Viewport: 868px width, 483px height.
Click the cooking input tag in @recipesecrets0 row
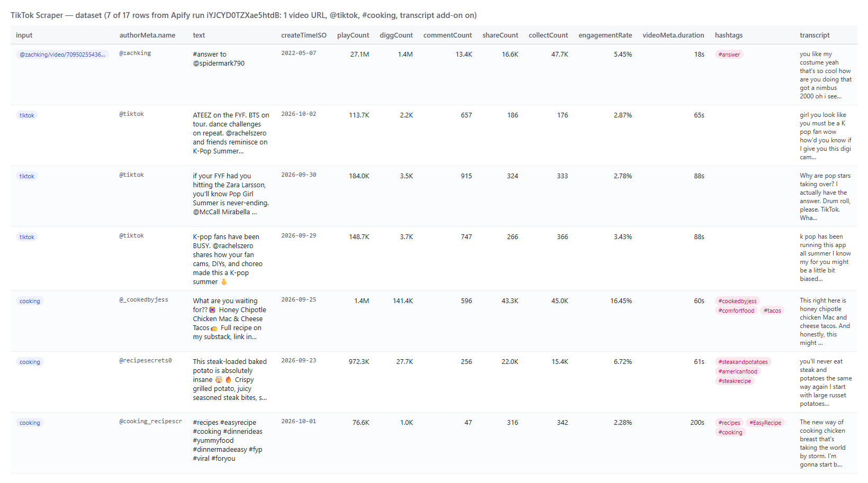(x=30, y=362)
